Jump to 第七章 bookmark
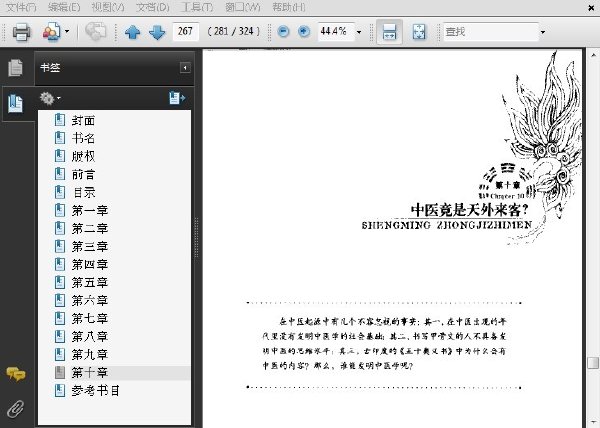Image resolution: width=600 pixels, height=428 pixels. tap(90, 318)
